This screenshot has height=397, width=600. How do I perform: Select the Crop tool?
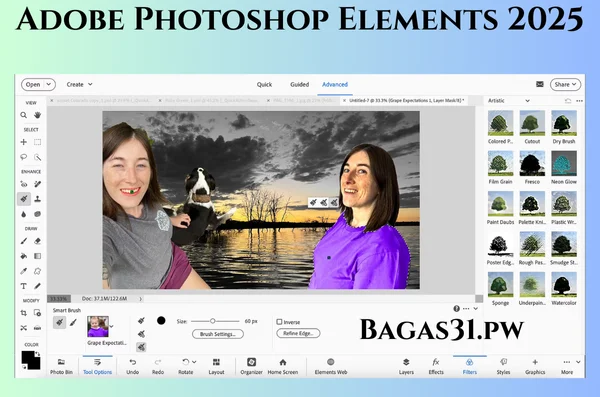point(24,313)
